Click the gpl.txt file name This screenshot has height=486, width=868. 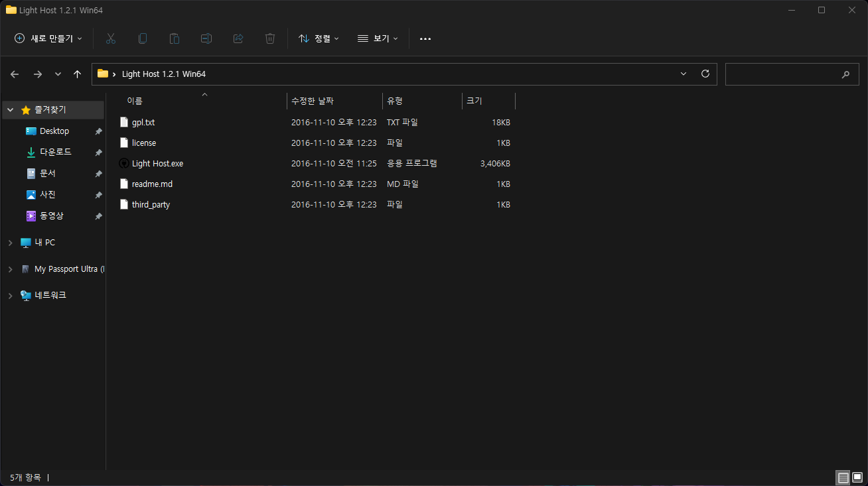point(143,123)
